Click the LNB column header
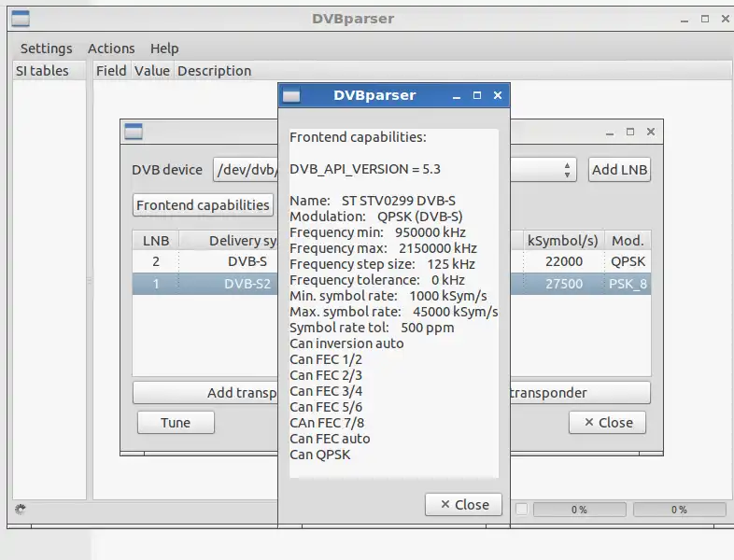 tap(155, 241)
